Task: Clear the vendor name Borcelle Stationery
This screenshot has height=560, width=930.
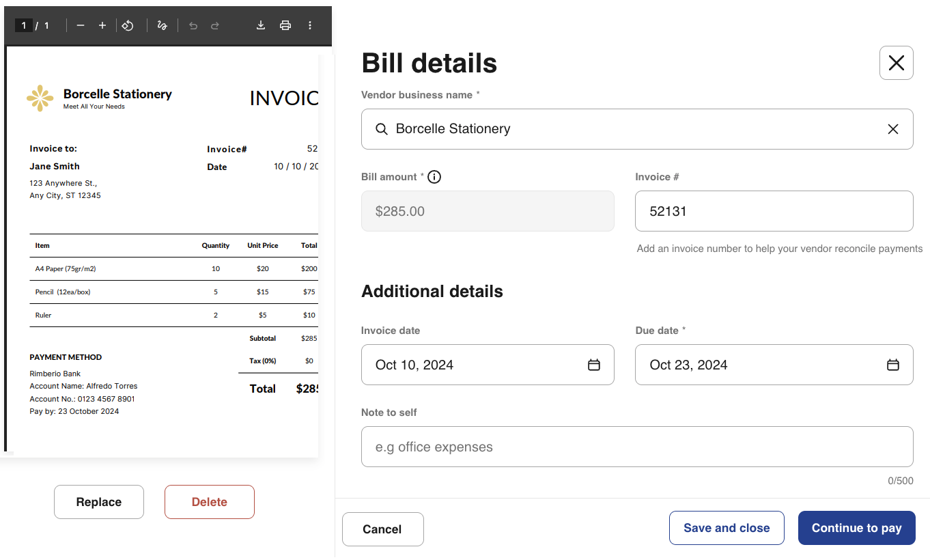Action: [892, 129]
